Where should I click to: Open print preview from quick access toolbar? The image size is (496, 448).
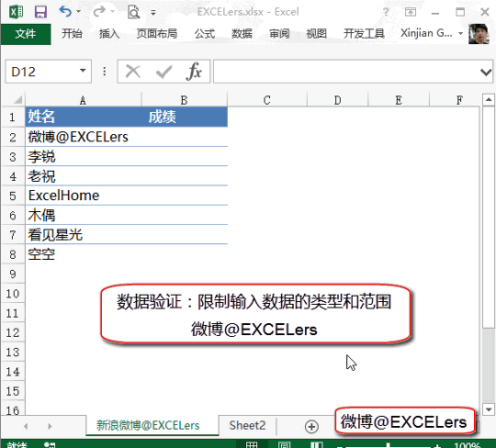[x=133, y=12]
